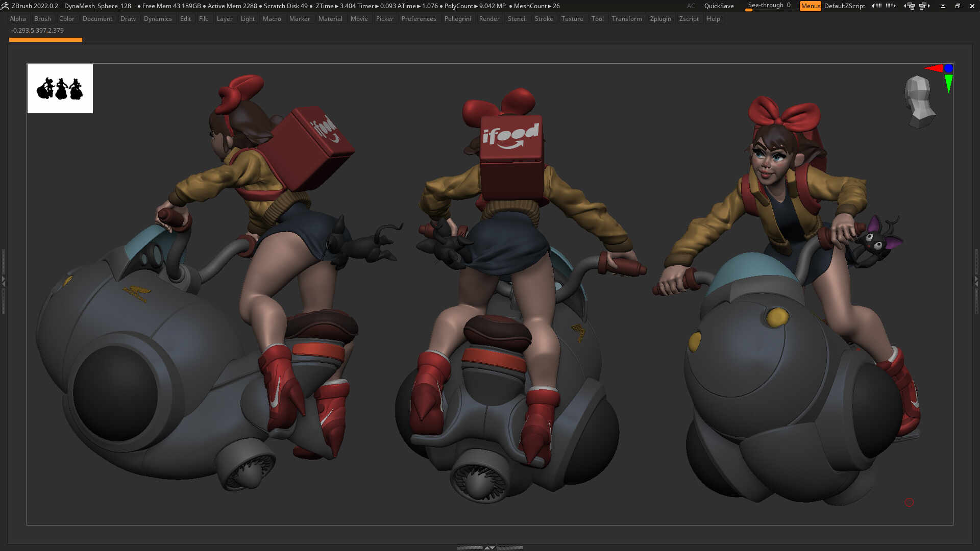Open the Color menu

tap(67, 19)
